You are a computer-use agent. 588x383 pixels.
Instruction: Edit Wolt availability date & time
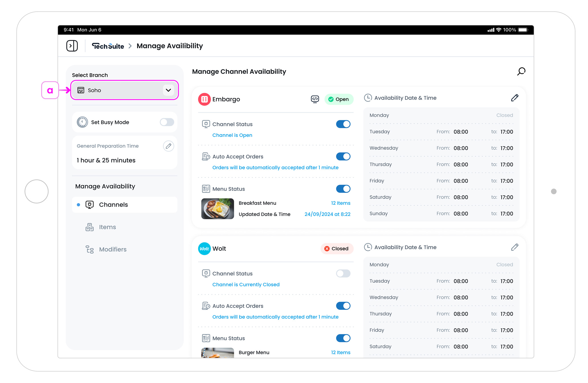(514, 247)
